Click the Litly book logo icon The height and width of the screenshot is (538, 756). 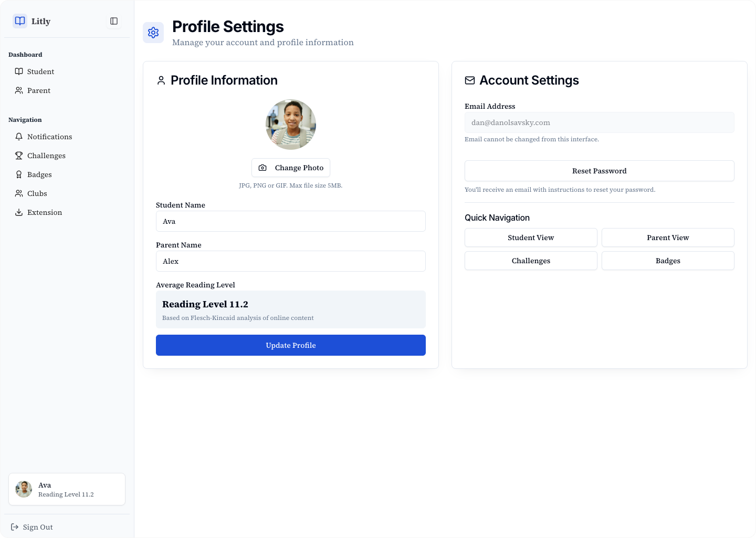point(20,21)
